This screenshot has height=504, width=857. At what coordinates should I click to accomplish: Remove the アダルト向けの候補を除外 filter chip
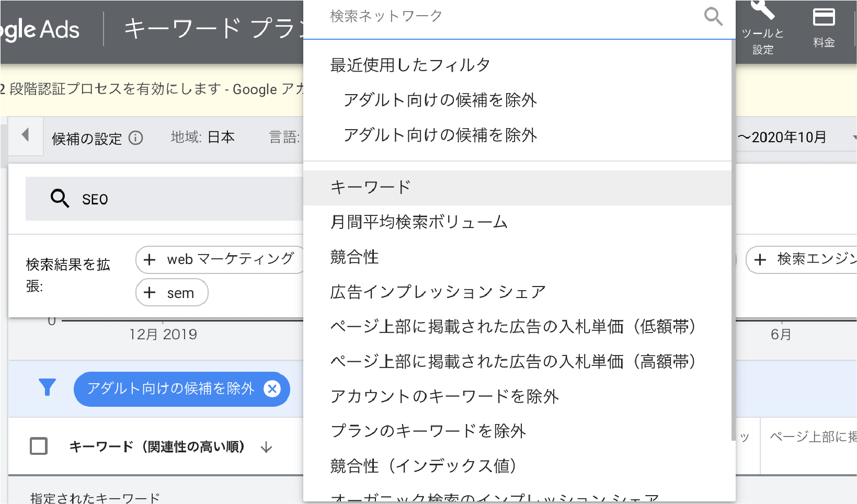pyautogui.click(x=272, y=389)
